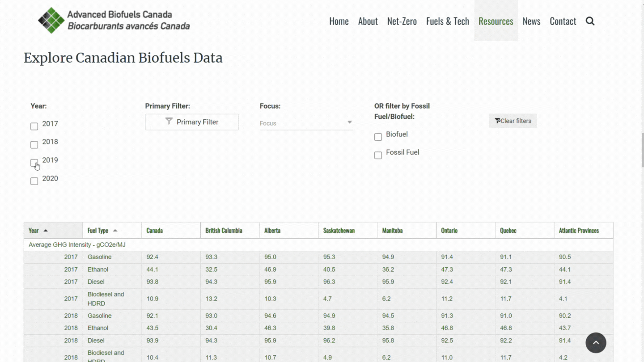Screen dimensions: 644x362
Task: Open the News page link
Action: (x=531, y=21)
